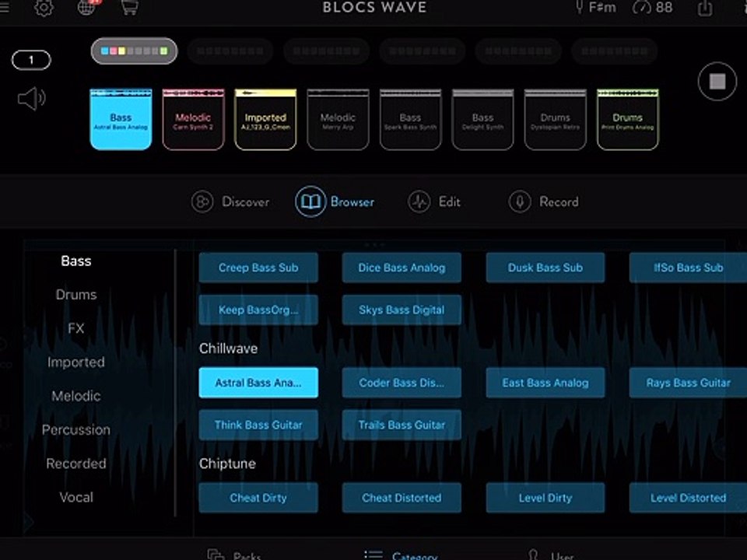Select the third empty section slot
This screenshot has width=747, height=560.
(326, 51)
